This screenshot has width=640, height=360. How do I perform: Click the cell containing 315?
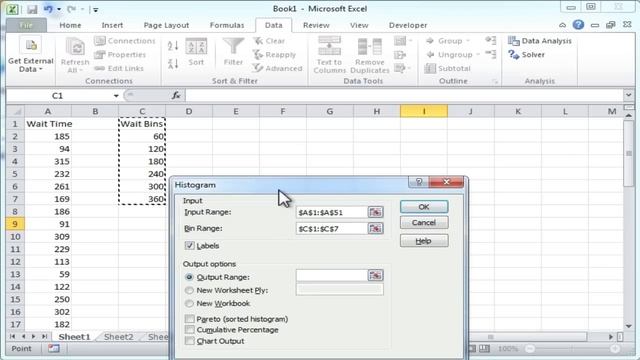click(x=48, y=161)
